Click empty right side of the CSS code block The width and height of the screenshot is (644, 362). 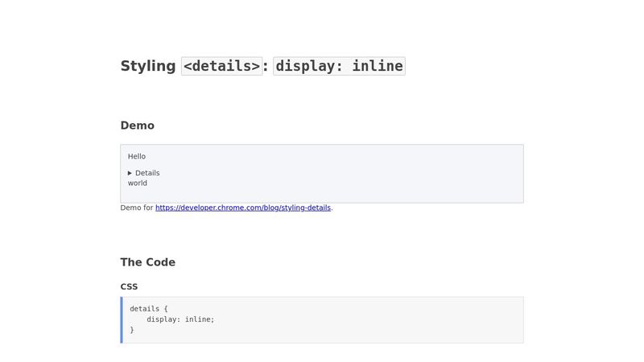point(402,320)
